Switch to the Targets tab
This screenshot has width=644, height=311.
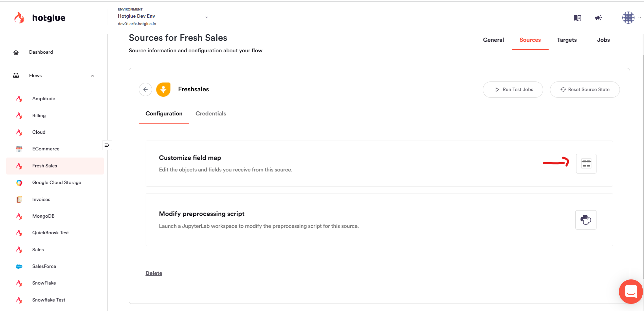(x=567, y=40)
